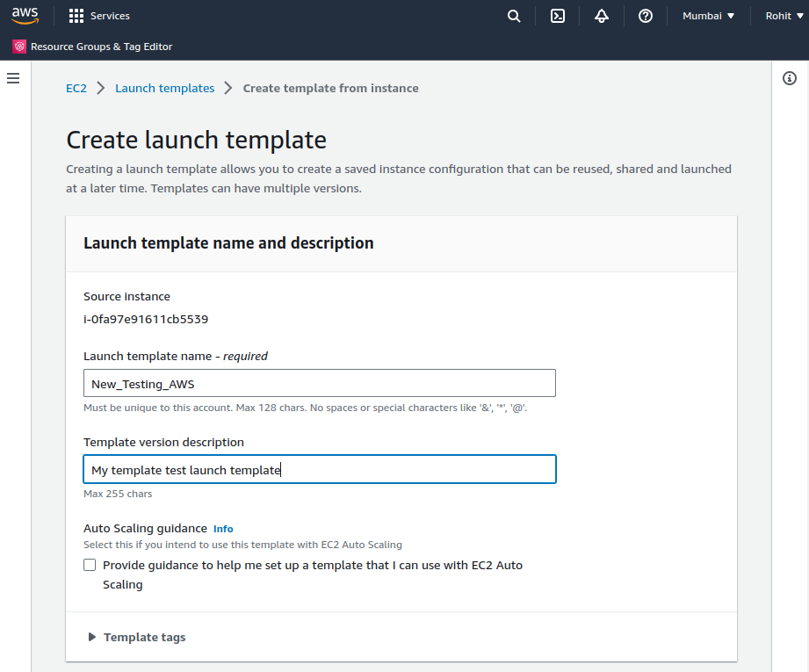Click the Launch template name input field
Image resolution: width=809 pixels, height=672 pixels.
320,383
